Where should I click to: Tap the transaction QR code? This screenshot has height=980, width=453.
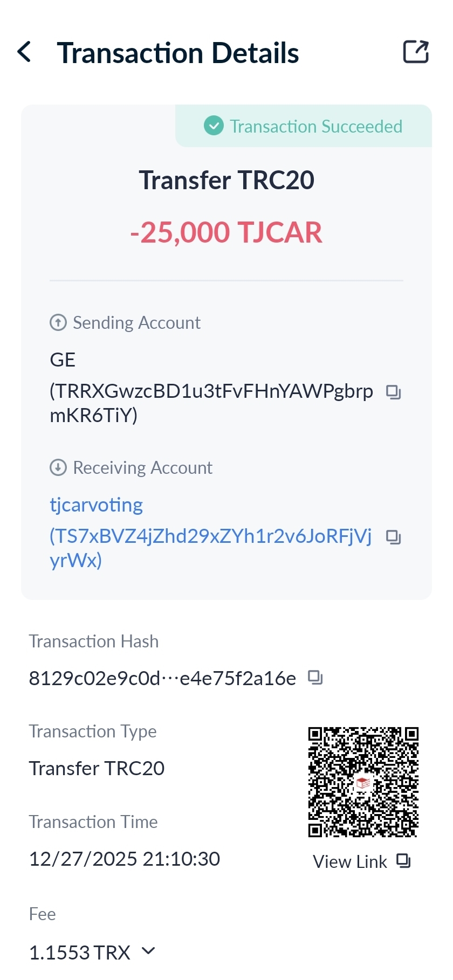363,782
